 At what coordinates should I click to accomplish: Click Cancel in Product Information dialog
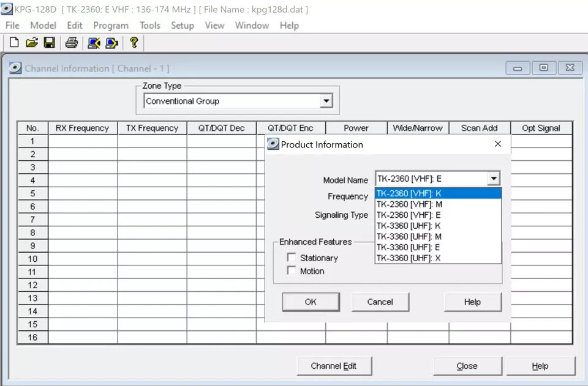pyautogui.click(x=380, y=302)
